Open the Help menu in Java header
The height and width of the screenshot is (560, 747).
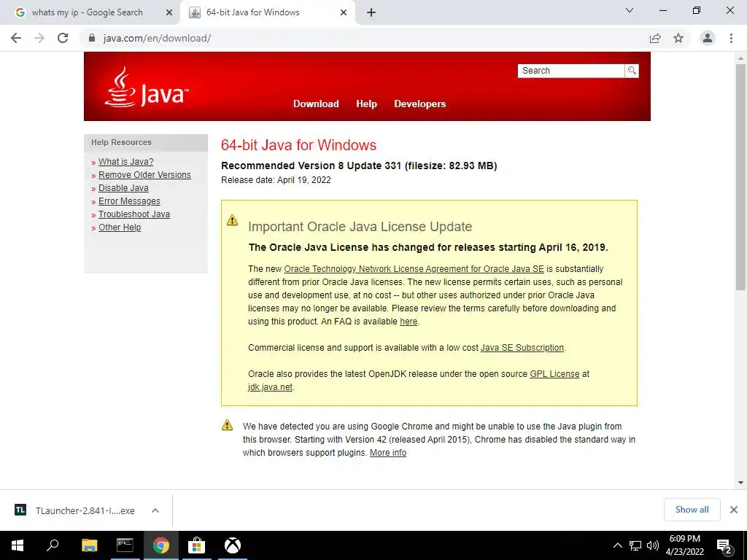[366, 104]
